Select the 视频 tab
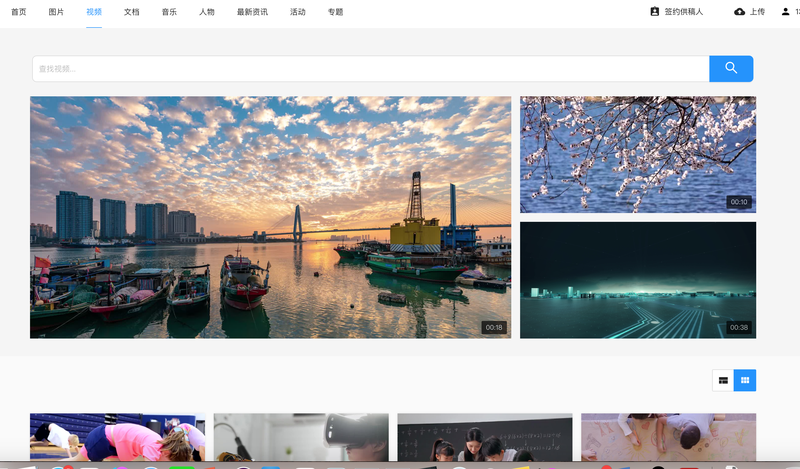This screenshot has width=800, height=469. 94,12
